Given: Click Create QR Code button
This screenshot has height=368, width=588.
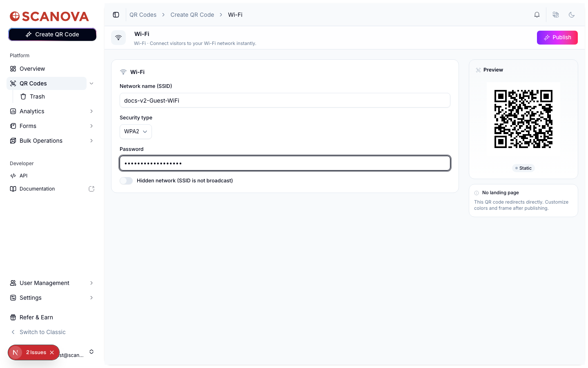Looking at the screenshot, I should [x=52, y=34].
